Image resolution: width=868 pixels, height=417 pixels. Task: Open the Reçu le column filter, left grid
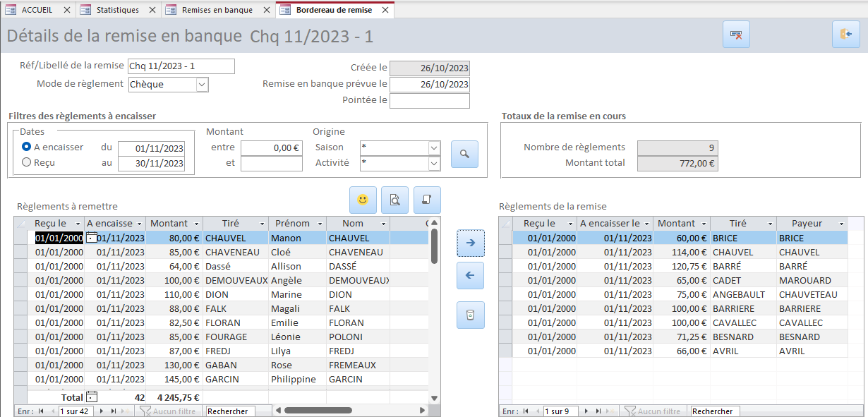point(78,223)
